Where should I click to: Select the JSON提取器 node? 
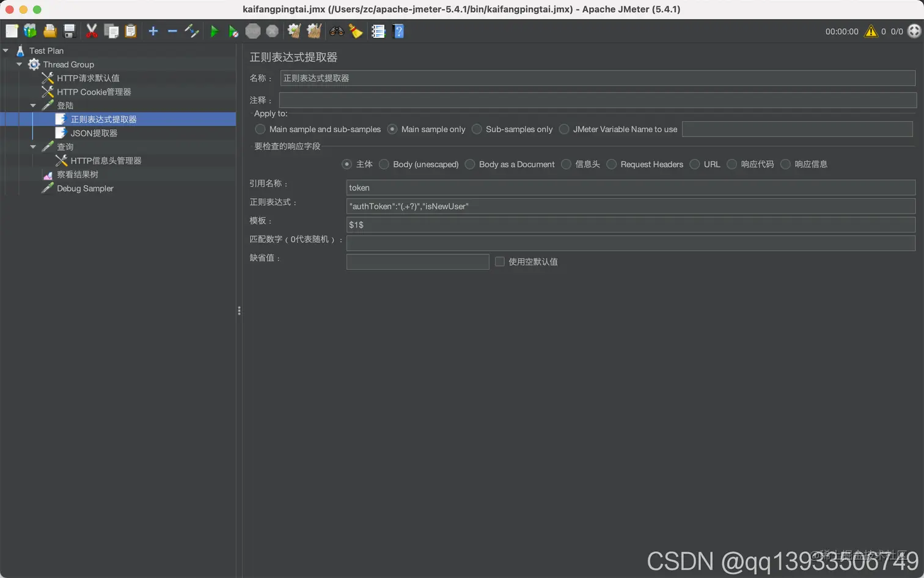tap(94, 133)
